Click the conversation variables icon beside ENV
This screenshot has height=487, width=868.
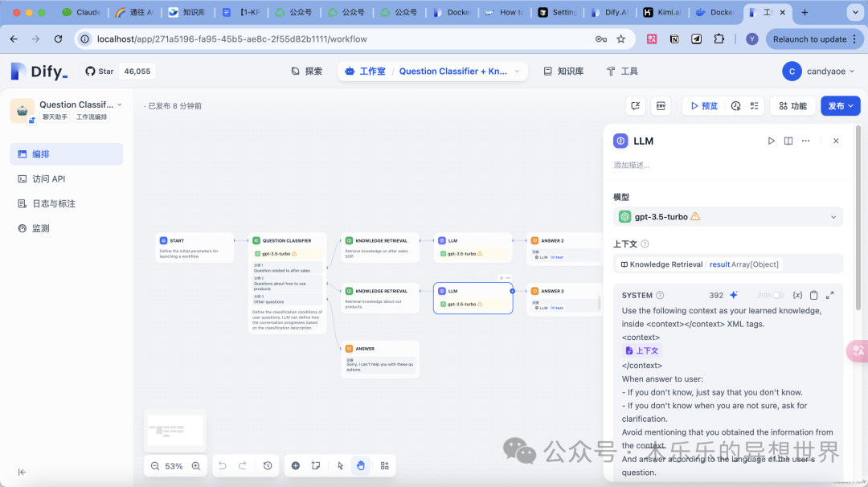pos(636,106)
